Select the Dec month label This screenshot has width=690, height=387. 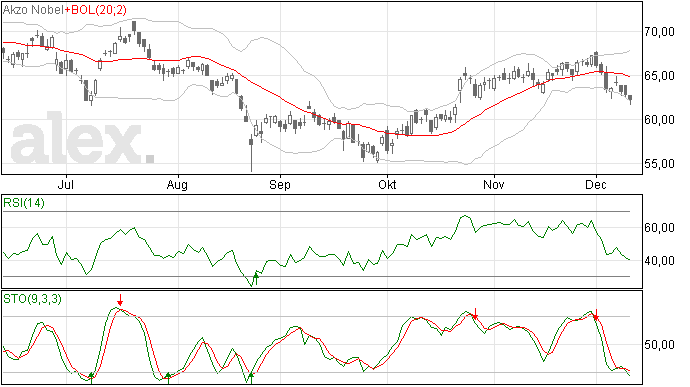coord(596,184)
